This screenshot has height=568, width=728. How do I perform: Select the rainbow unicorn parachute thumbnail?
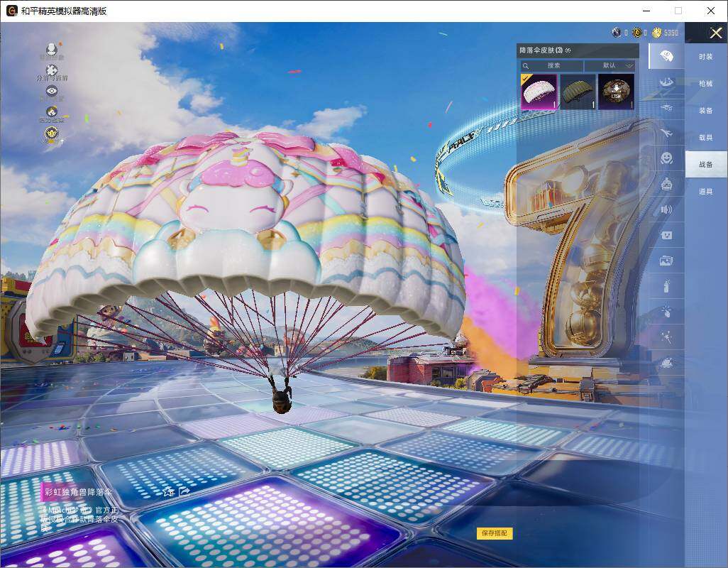click(x=539, y=92)
